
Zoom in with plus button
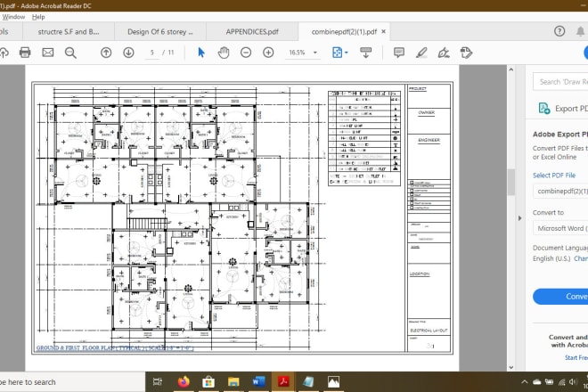[268, 53]
